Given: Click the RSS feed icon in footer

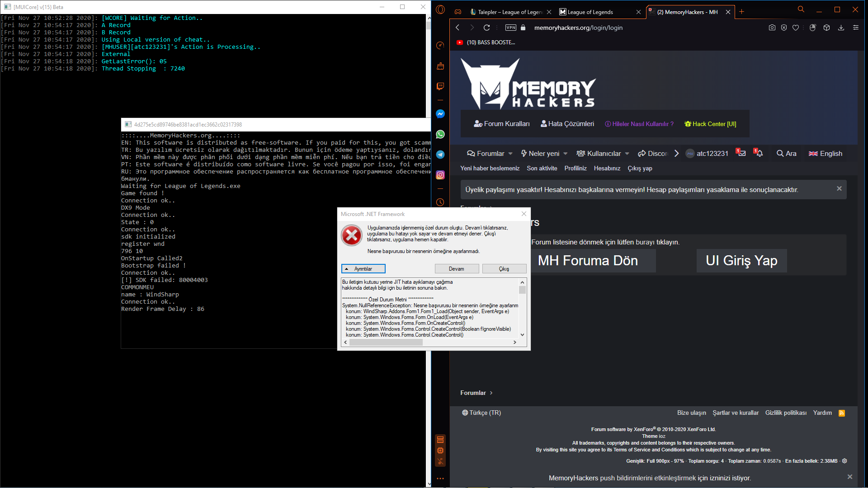Looking at the screenshot, I should (x=842, y=413).
